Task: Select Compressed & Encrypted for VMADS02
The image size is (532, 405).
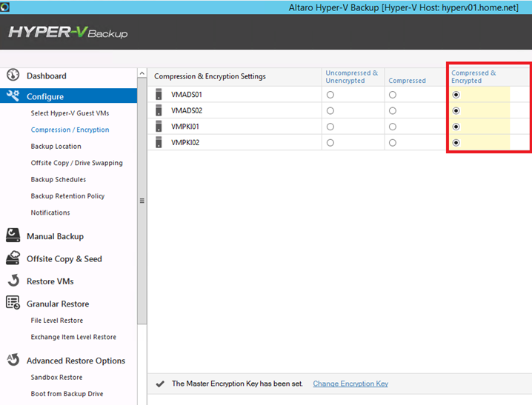Action: tap(456, 111)
